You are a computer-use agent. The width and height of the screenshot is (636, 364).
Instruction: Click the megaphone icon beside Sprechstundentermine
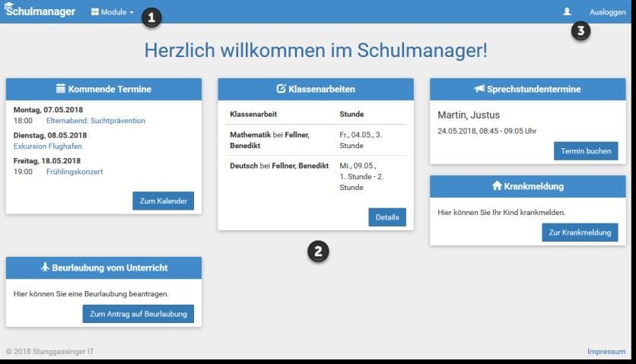479,88
